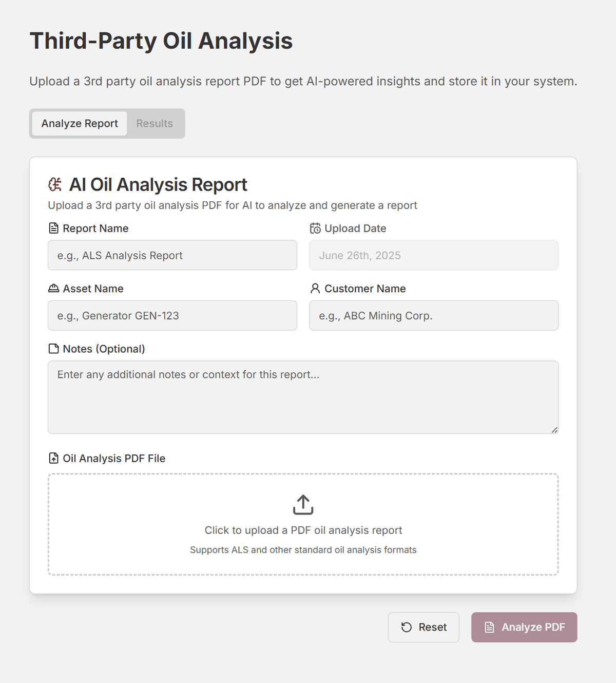Click the AI sparkle icon beside report title
The width and height of the screenshot is (616, 683).
pos(54,184)
